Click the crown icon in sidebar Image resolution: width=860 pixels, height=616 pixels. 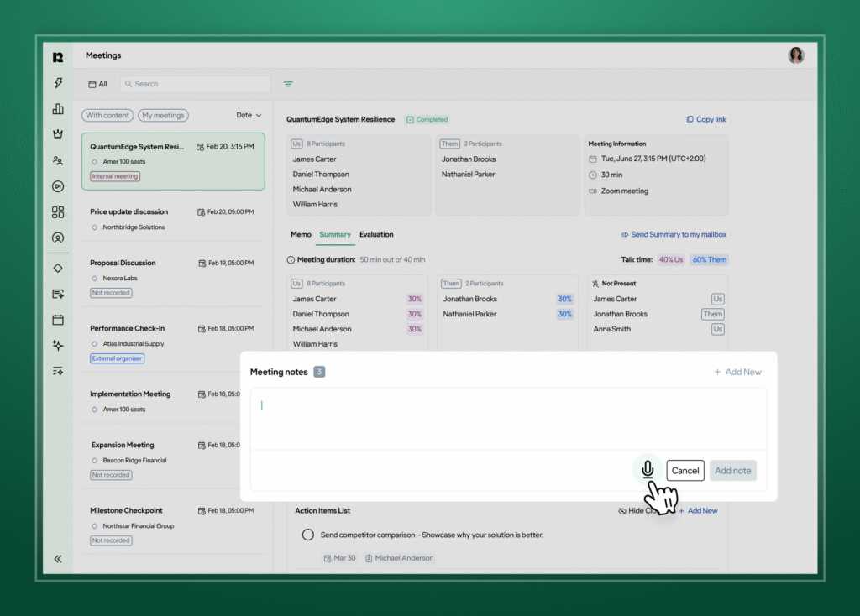58,134
